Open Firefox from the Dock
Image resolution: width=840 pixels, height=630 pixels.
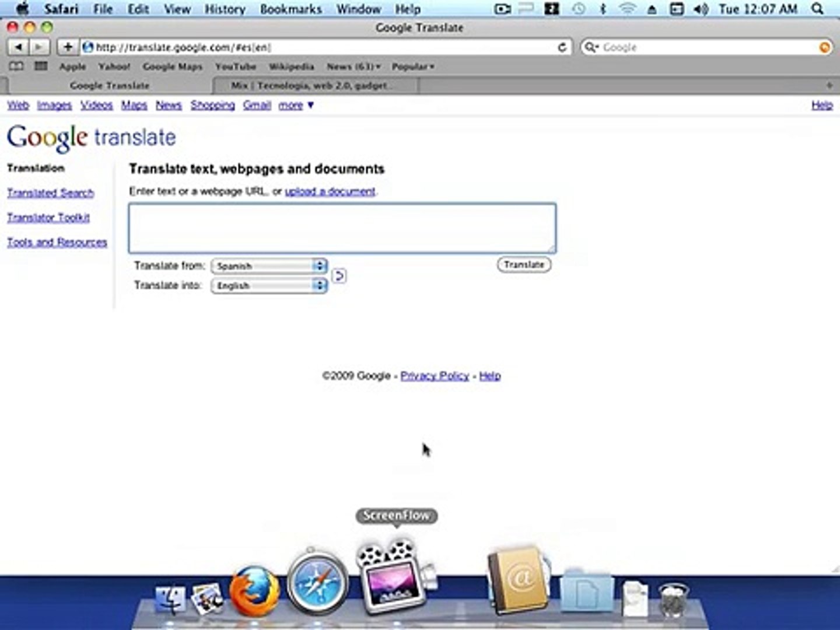click(254, 590)
